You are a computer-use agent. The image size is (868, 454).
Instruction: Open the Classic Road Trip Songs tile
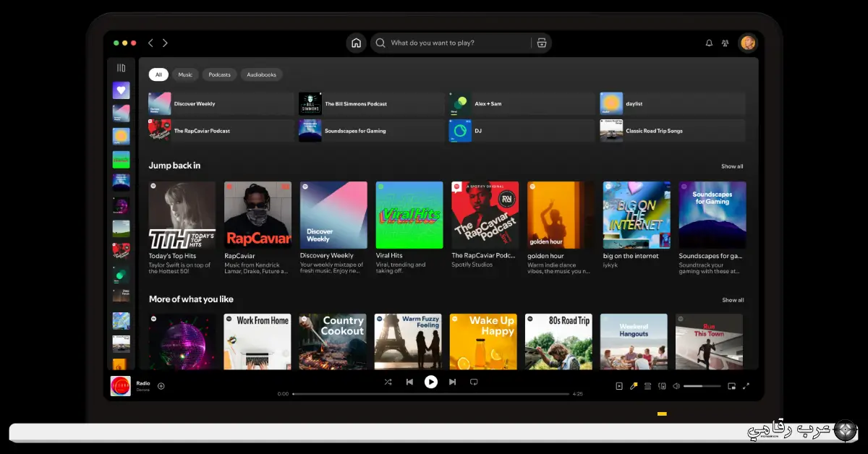point(672,131)
